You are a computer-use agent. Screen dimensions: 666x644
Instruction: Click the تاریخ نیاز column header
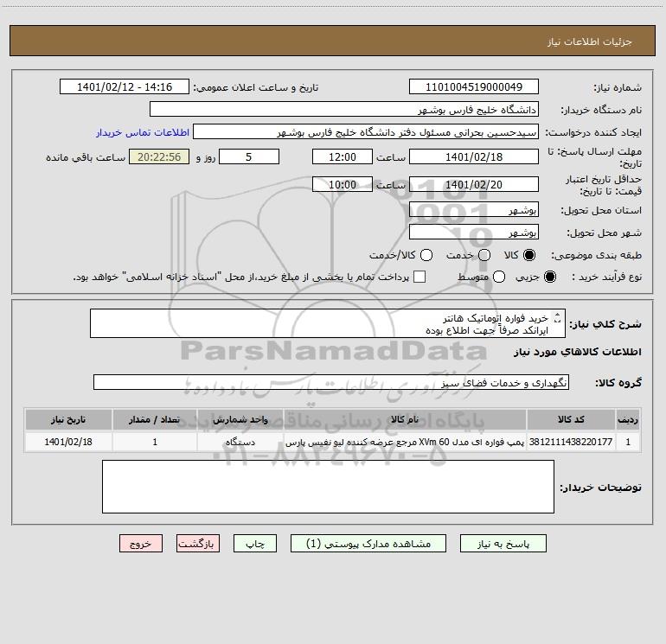(x=68, y=420)
